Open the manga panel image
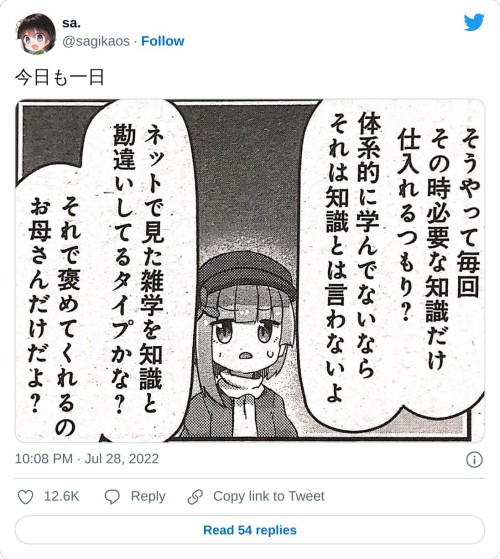Image resolution: width=500 pixels, height=559 pixels. (x=250, y=271)
